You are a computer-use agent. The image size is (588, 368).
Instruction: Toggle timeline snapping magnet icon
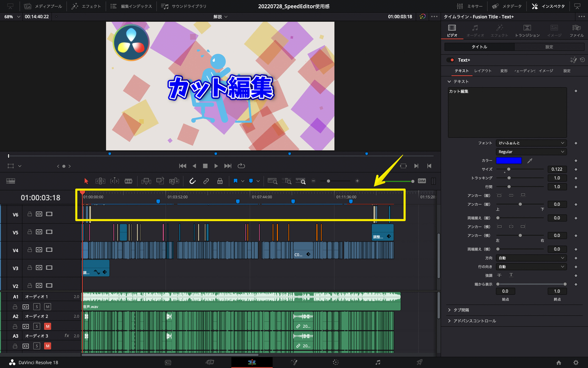pos(193,181)
